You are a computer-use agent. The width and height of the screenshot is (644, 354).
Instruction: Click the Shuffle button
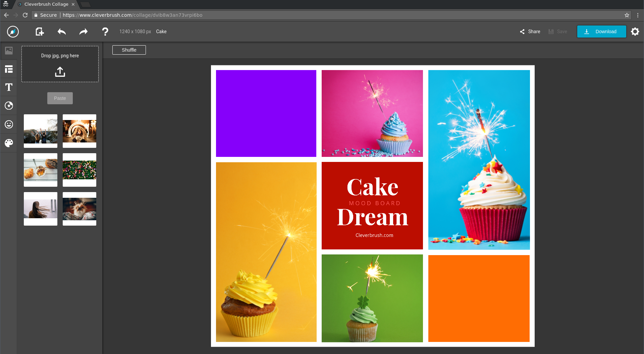point(129,50)
